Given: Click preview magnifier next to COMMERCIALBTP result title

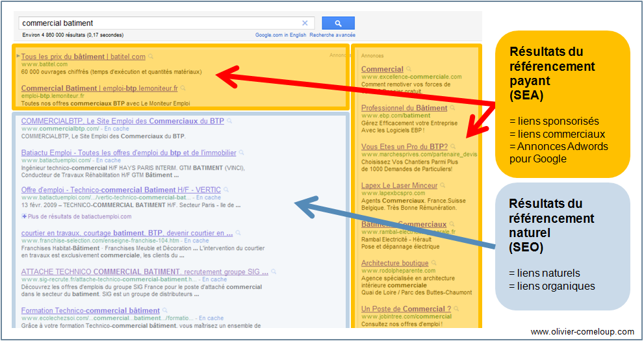Looking at the screenshot, I should pos(230,121).
